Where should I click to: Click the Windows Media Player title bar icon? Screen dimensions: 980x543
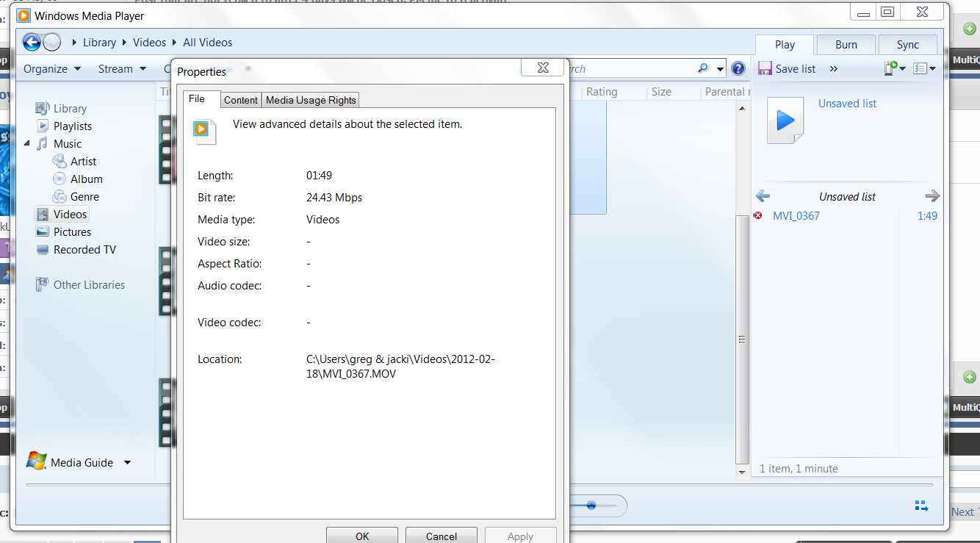(24, 15)
